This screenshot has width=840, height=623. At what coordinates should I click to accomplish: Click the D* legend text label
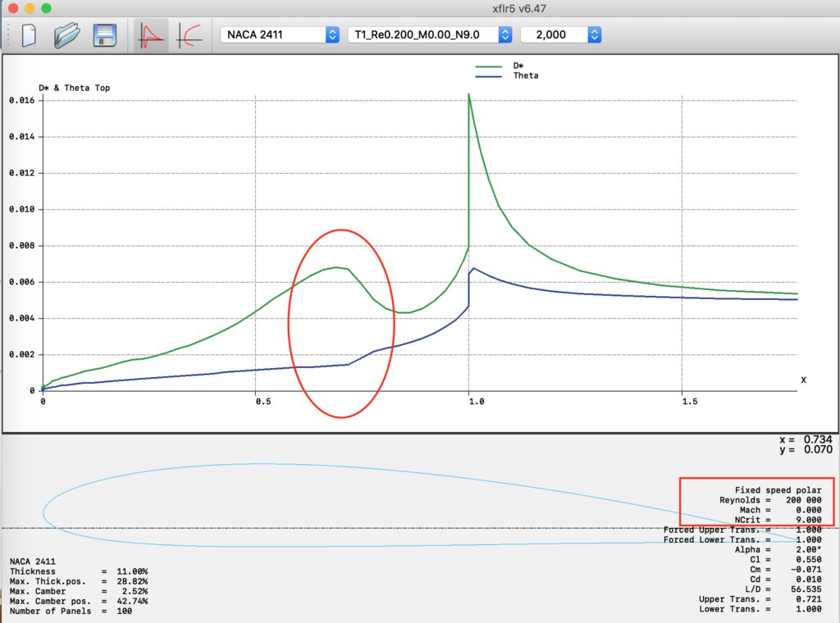point(518,66)
